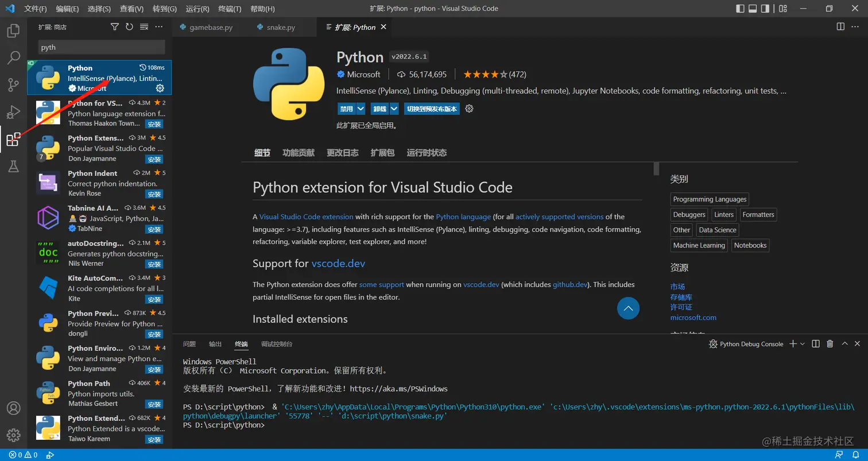Install the Tabnine AI extension

[x=154, y=229]
